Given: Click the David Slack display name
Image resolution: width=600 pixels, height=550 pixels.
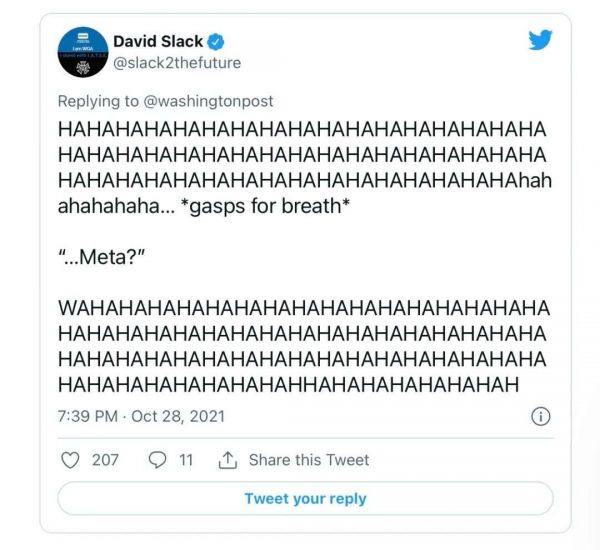Looking at the screenshot, I should 158,41.
